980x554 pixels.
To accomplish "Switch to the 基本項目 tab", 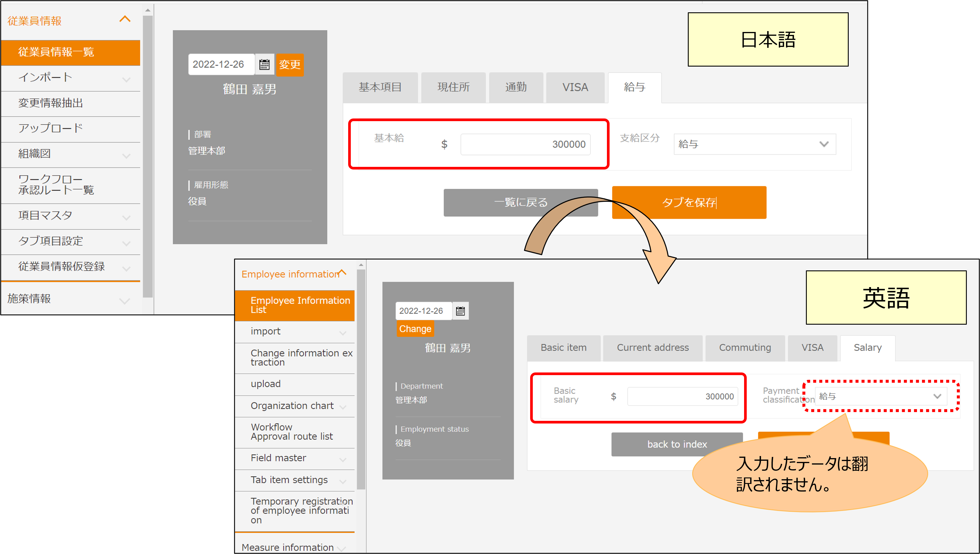I will coord(380,87).
